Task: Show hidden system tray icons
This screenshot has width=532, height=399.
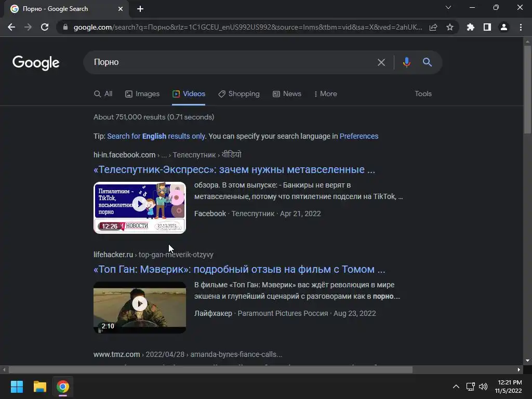Action: 456,387
